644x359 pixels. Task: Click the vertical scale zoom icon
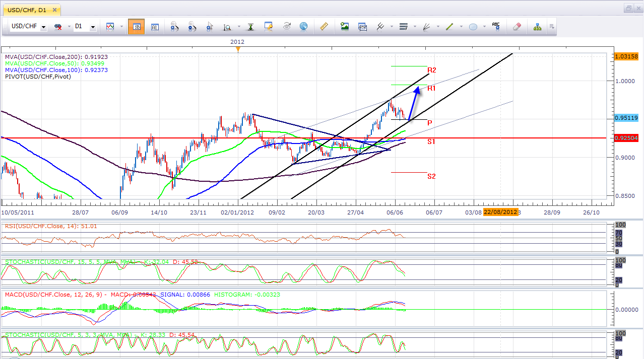227,27
